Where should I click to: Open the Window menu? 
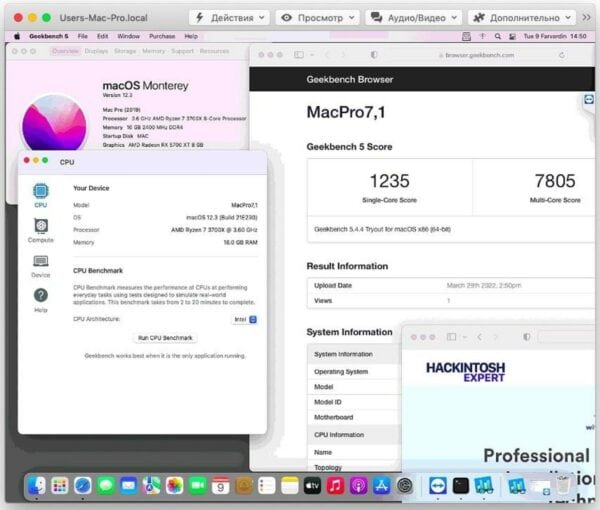[x=129, y=36]
